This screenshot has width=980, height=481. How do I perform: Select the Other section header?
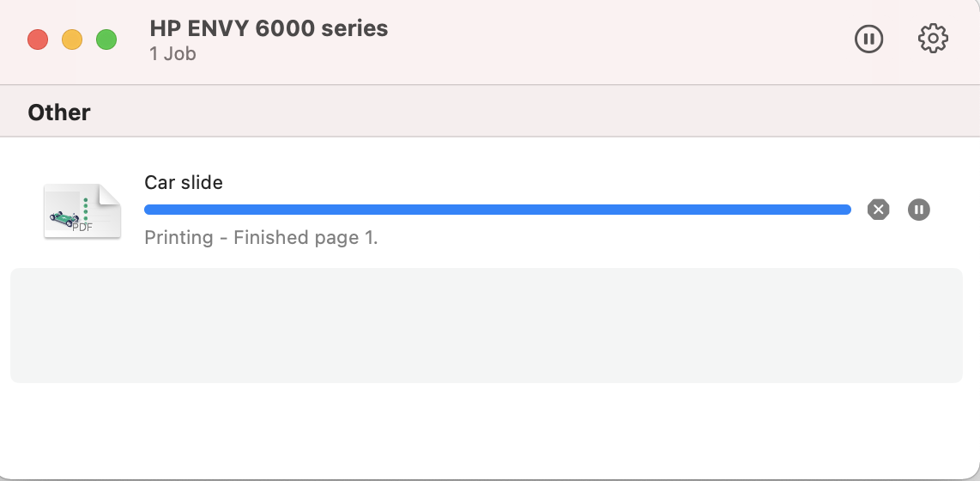coord(59,113)
